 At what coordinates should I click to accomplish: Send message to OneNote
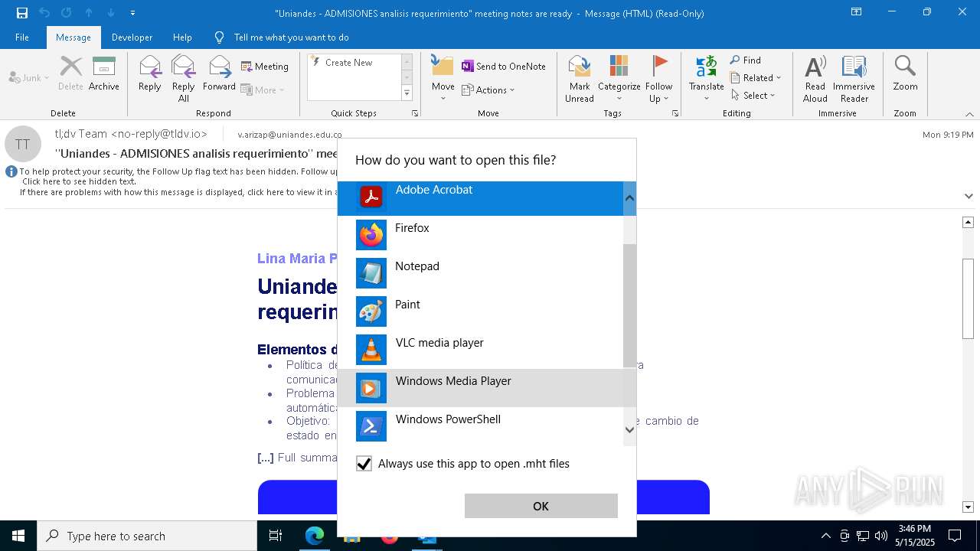click(504, 67)
